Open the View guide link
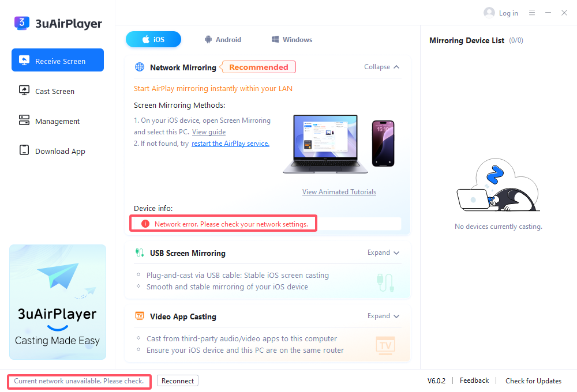Image resolution: width=577 pixels, height=392 pixels. [209, 132]
